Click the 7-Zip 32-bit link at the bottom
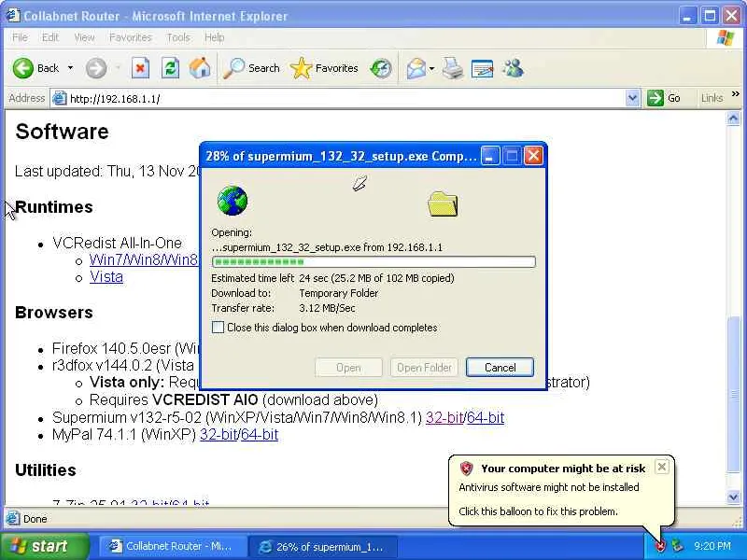Viewport: 747px width, 560px height. pos(149,503)
